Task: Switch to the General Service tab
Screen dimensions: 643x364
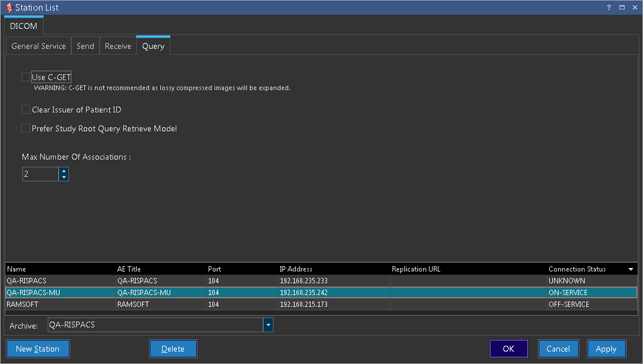Action: (x=38, y=46)
